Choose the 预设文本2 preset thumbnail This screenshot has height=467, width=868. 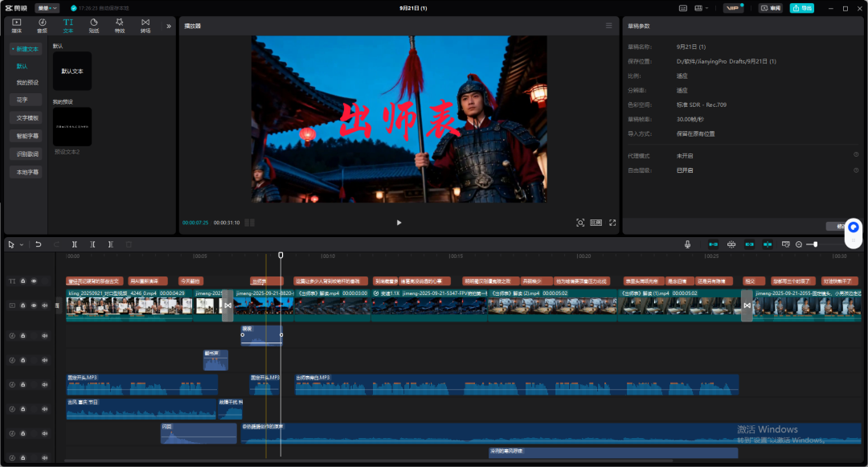click(x=72, y=127)
